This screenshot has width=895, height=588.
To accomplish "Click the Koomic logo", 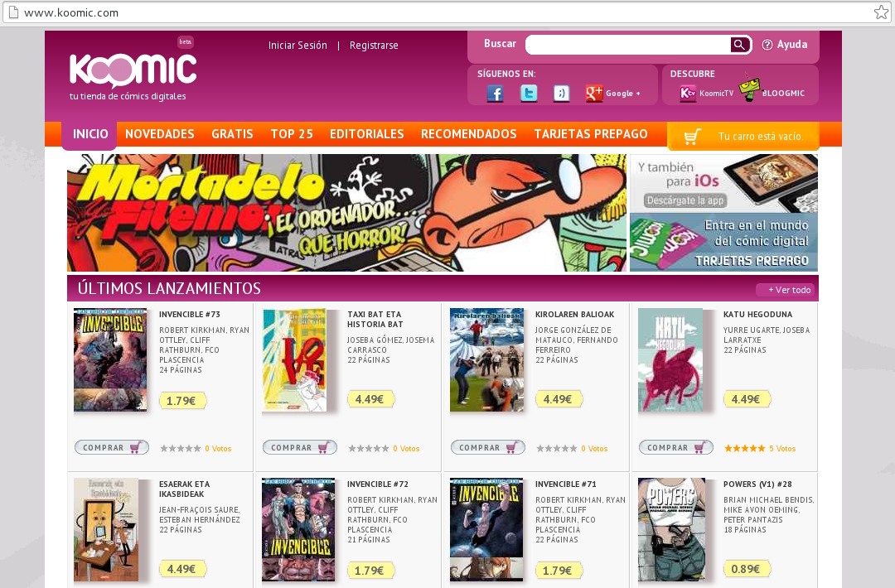I will 133,70.
